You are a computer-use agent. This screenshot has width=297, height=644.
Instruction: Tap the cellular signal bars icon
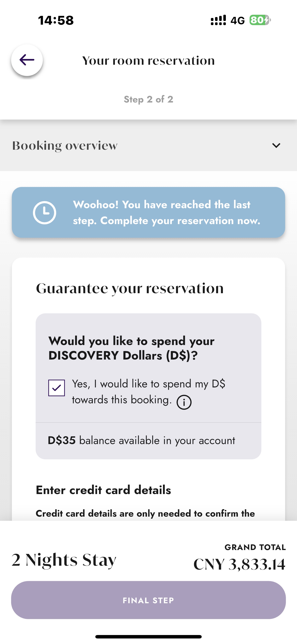[218, 20]
